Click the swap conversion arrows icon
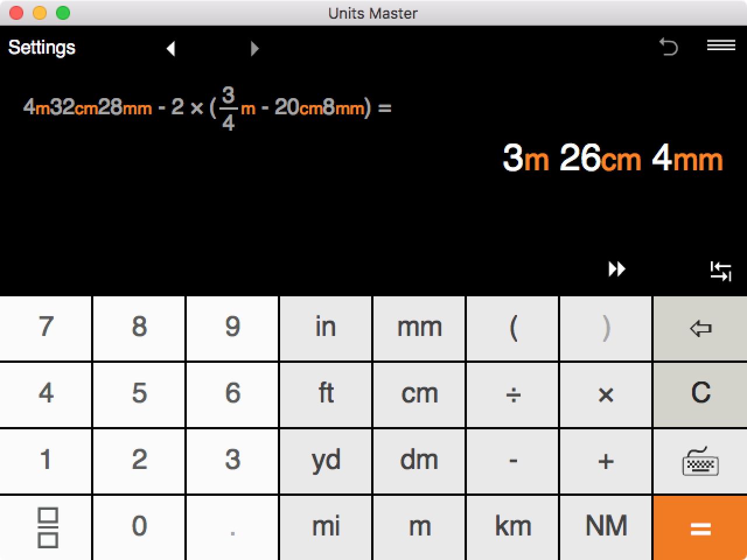Screen dimensions: 747x560 721,271
